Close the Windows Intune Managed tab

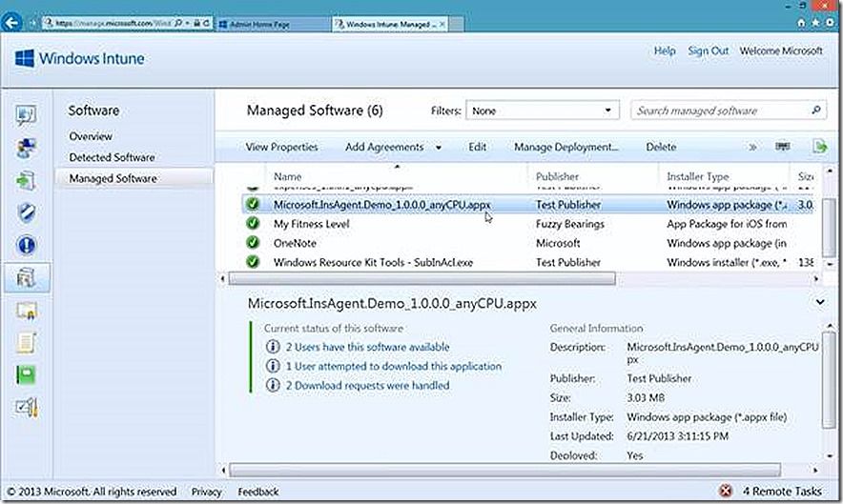pyautogui.click(x=442, y=24)
